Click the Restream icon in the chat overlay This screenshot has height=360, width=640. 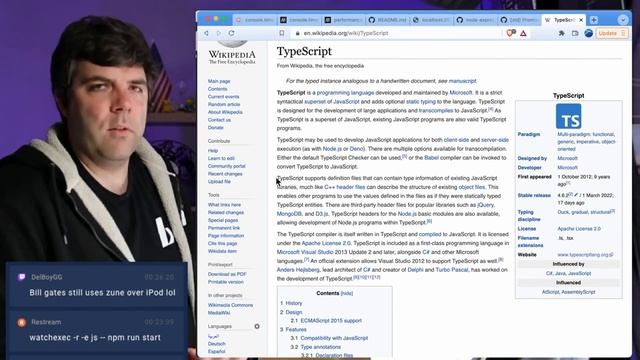click(22, 322)
